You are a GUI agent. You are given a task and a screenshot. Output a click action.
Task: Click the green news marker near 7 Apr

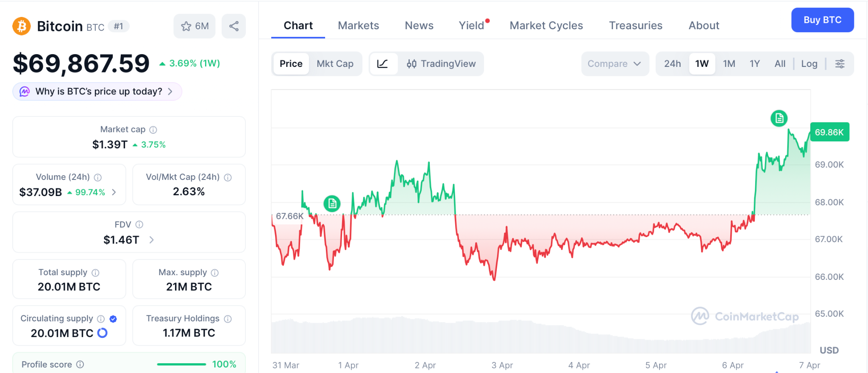pyautogui.click(x=779, y=119)
